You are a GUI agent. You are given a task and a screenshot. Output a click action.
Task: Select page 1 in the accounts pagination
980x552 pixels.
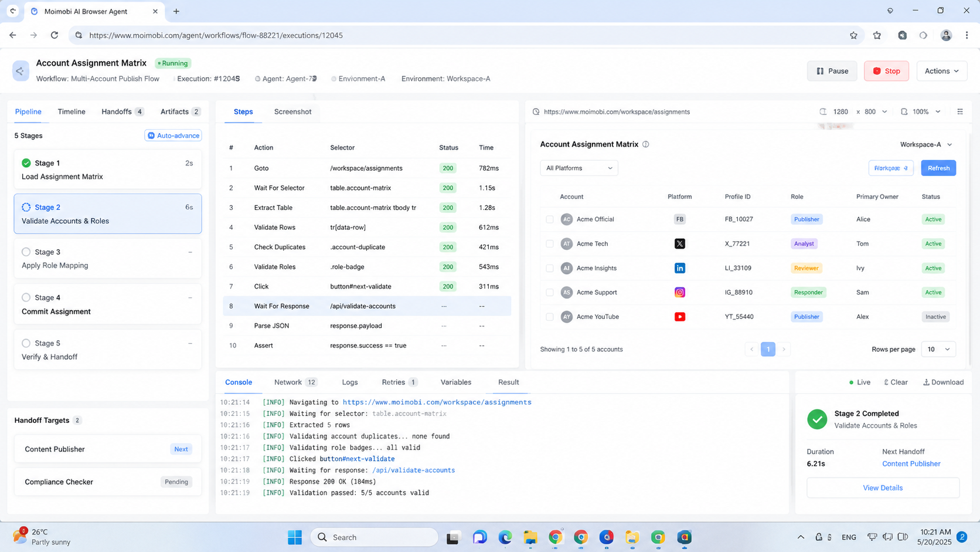coord(768,349)
